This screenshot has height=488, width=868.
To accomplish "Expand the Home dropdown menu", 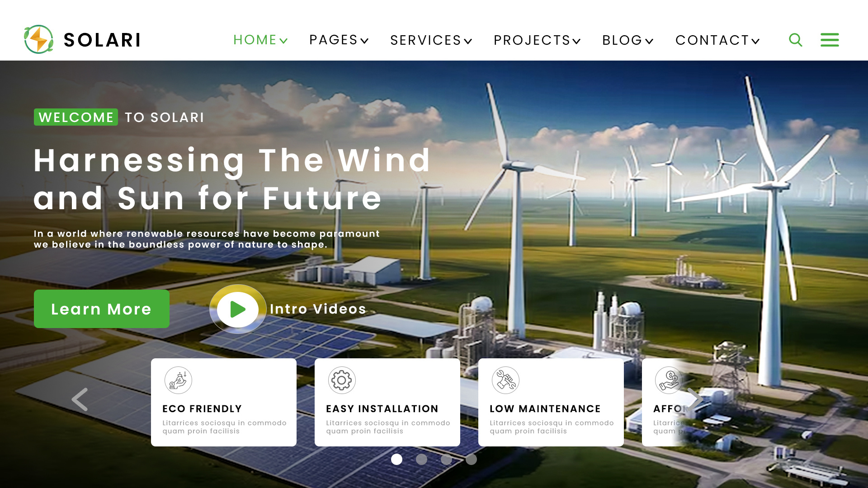I will click(x=260, y=40).
